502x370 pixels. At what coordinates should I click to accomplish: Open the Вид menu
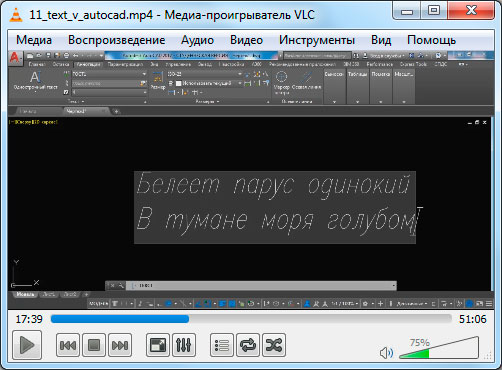[x=381, y=40]
